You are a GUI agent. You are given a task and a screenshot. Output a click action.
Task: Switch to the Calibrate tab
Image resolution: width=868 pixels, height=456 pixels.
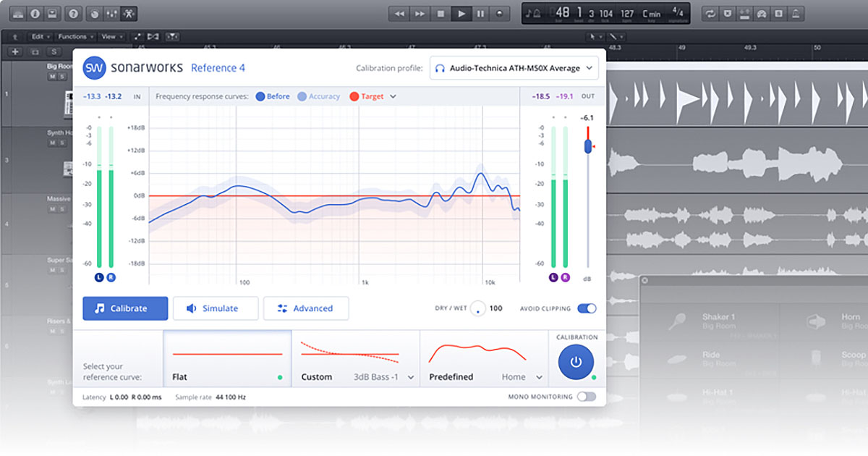tap(125, 308)
